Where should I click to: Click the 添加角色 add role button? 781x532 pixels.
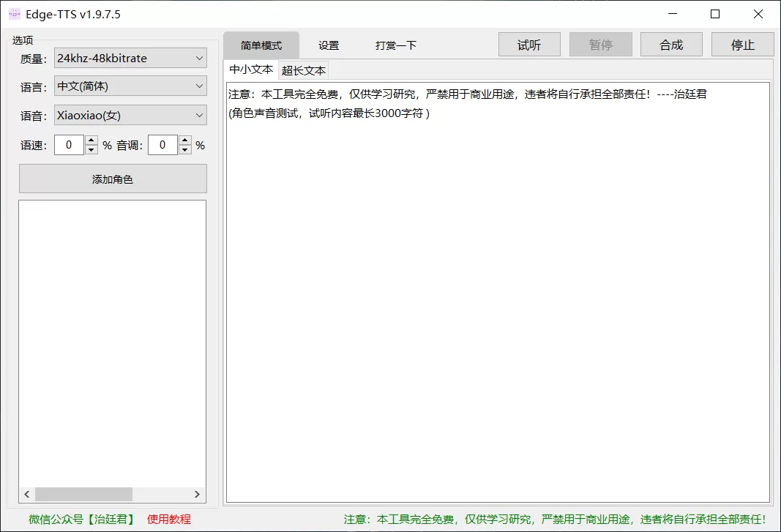[113, 179]
